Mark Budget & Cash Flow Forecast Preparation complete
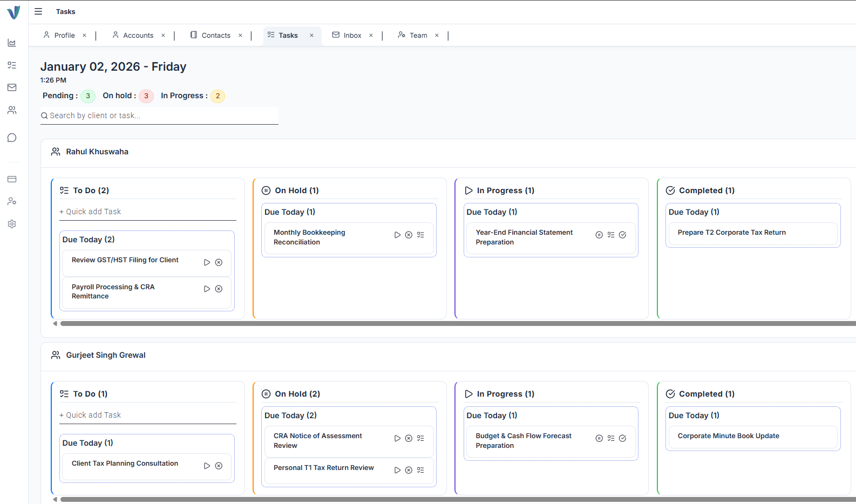The width and height of the screenshot is (856, 504). tap(622, 438)
